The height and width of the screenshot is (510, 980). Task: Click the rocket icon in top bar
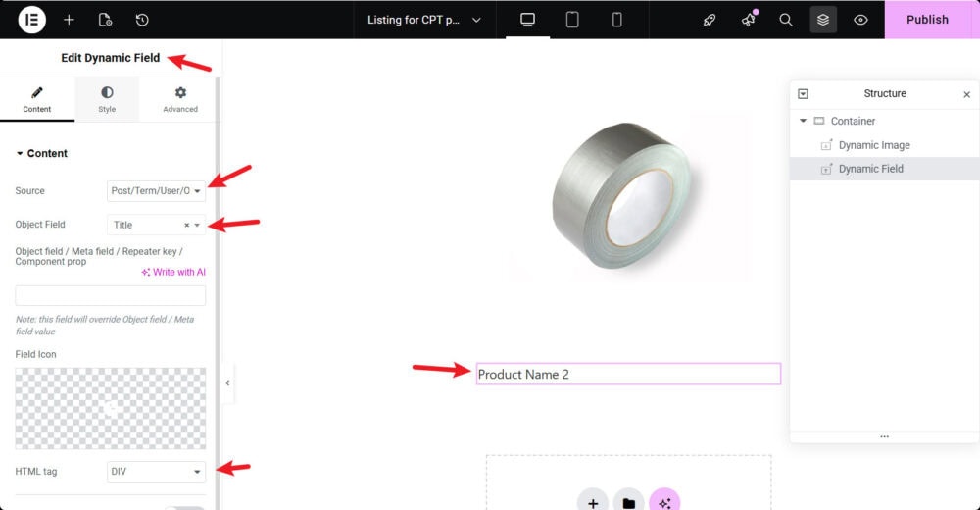tap(710, 20)
